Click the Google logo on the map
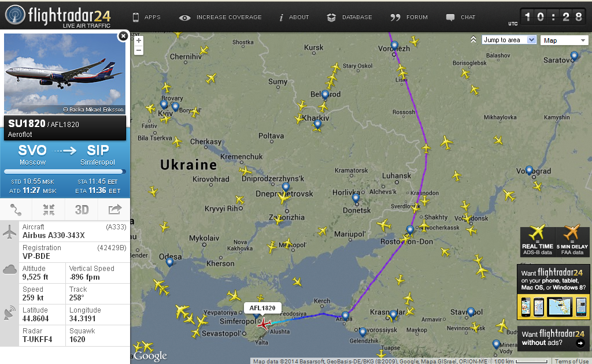This screenshot has height=364, width=592. coord(150,356)
